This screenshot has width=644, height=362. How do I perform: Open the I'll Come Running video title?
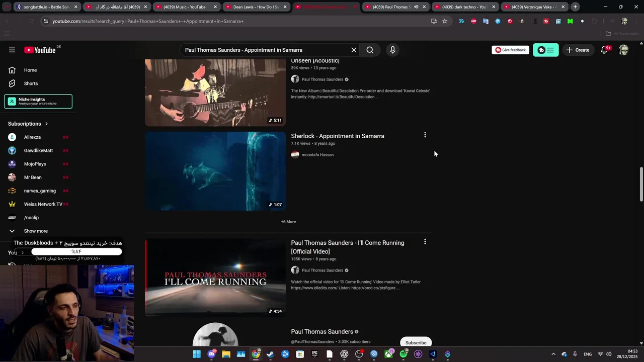tap(348, 247)
